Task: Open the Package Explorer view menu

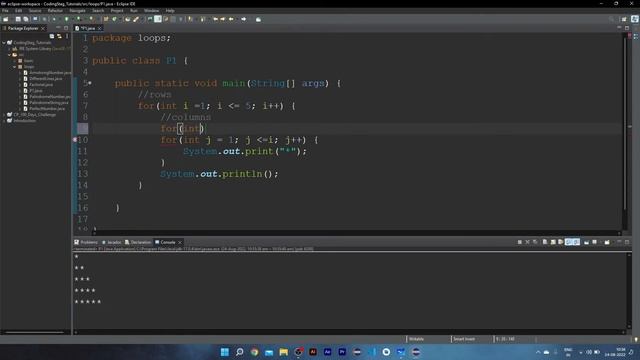Action: 67,36
